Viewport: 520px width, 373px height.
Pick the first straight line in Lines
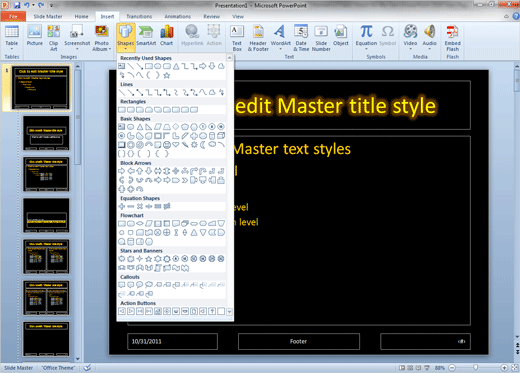pos(122,92)
